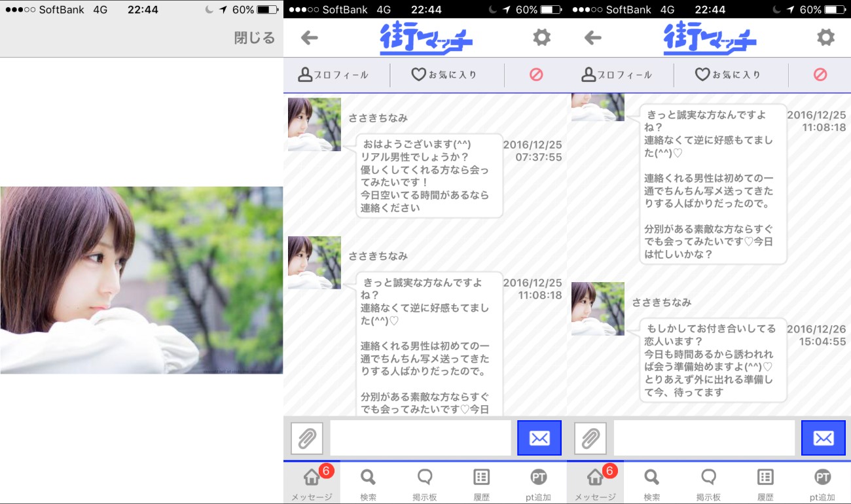Send message with envelope button in right screen

(824, 438)
